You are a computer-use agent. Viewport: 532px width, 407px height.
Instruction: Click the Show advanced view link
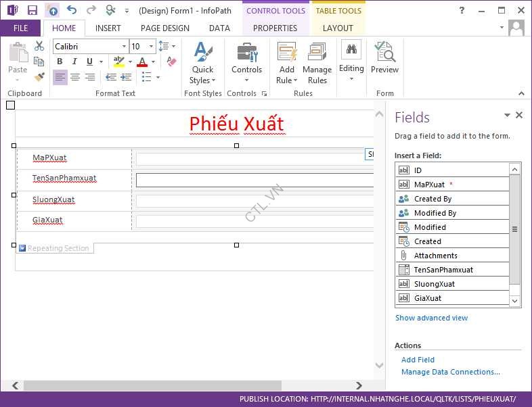431,318
